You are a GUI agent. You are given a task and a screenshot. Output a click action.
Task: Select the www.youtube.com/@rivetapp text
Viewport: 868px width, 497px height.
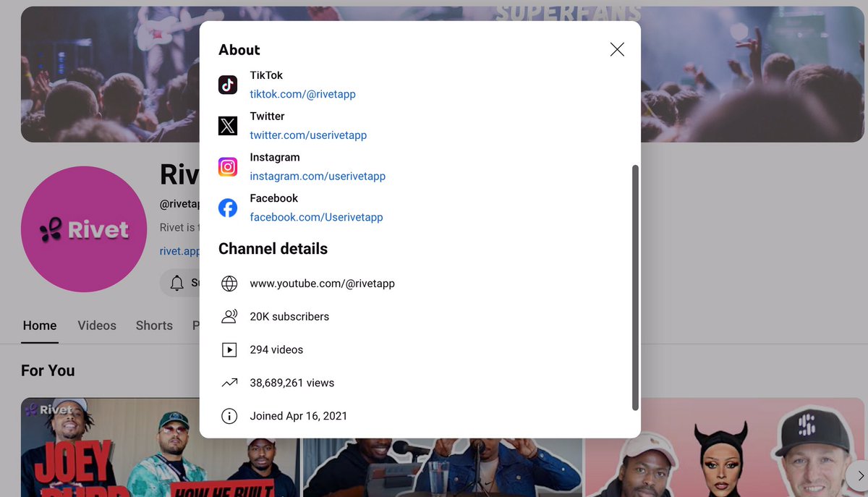[322, 284]
